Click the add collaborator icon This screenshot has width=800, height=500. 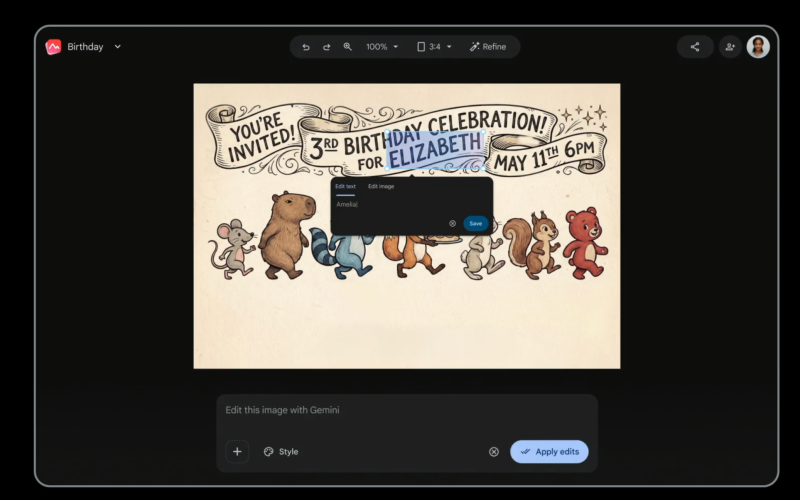pyautogui.click(x=730, y=47)
